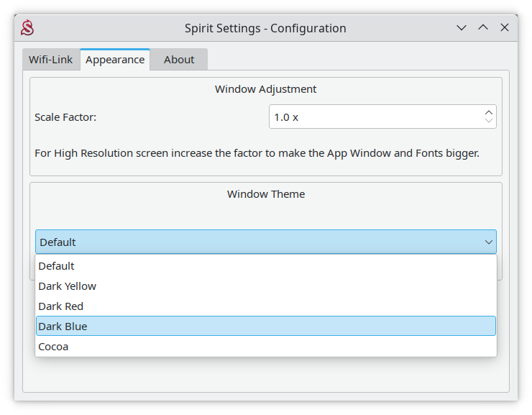The width and height of the screenshot is (532, 415).
Task: Click the Scale Factor value field
Action: click(374, 117)
